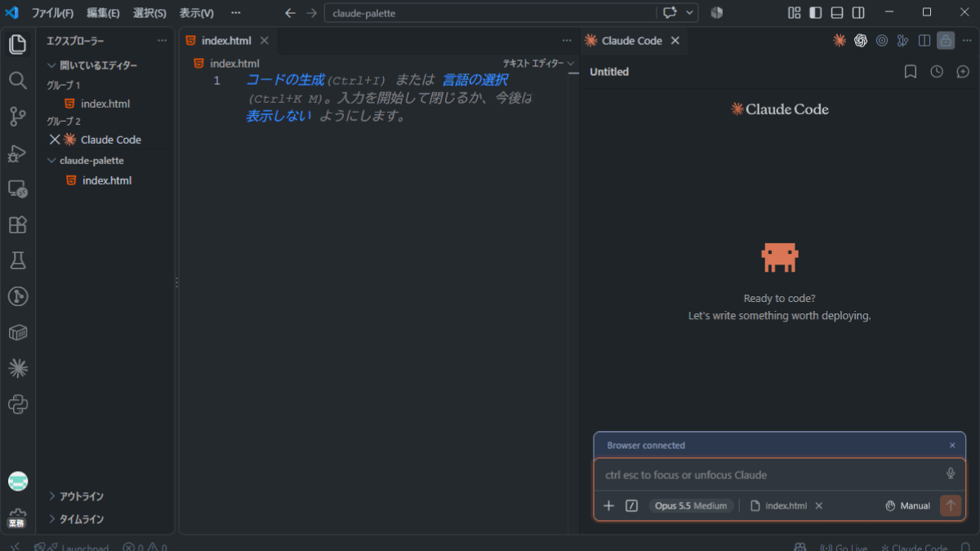Toggle the editor group lock
The height and width of the screenshot is (551, 980).
(946, 41)
